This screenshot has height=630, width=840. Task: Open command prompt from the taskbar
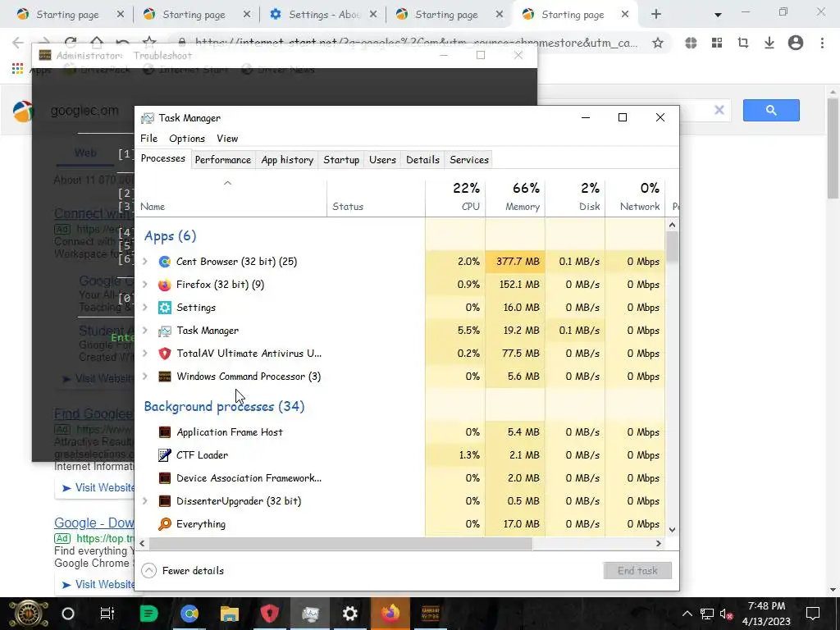click(430, 614)
